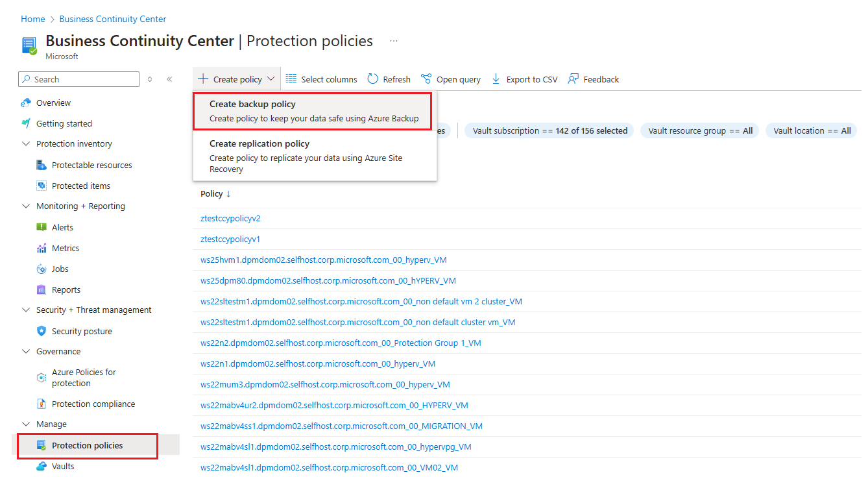Click the Export to CSV download icon

[496, 79]
